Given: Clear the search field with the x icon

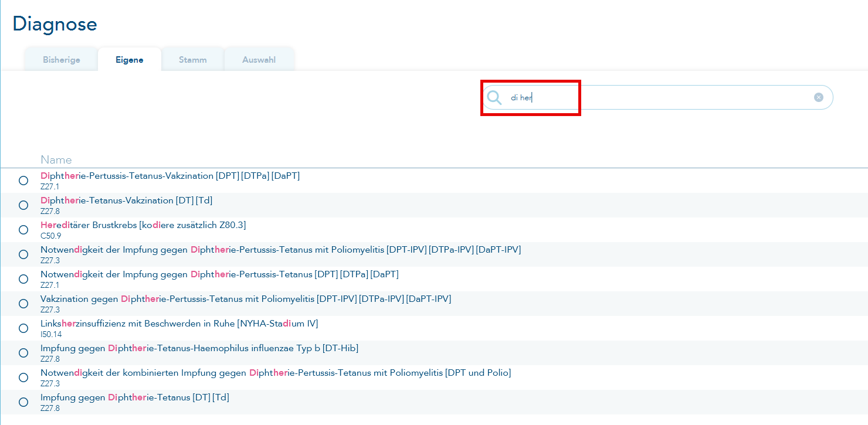Looking at the screenshot, I should point(819,97).
